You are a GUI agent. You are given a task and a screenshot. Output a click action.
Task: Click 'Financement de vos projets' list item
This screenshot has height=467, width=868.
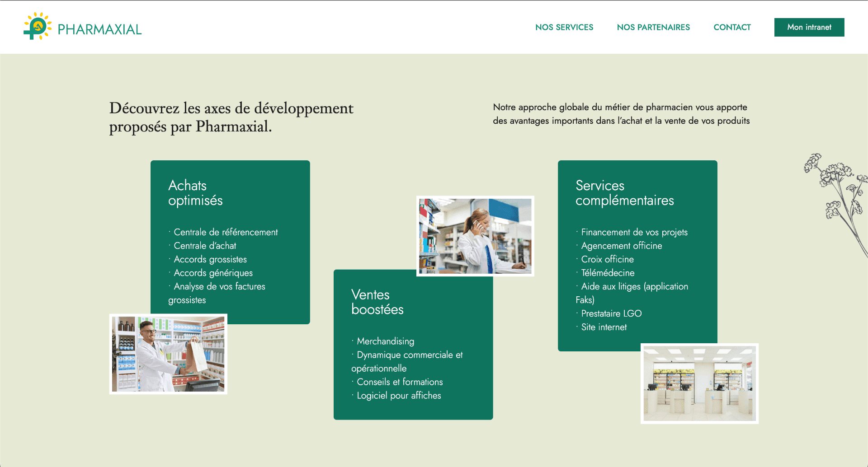point(634,232)
